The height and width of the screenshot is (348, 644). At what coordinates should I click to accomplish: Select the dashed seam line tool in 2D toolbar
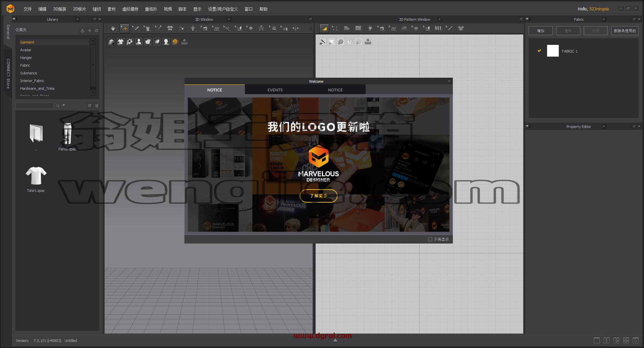coord(449,28)
